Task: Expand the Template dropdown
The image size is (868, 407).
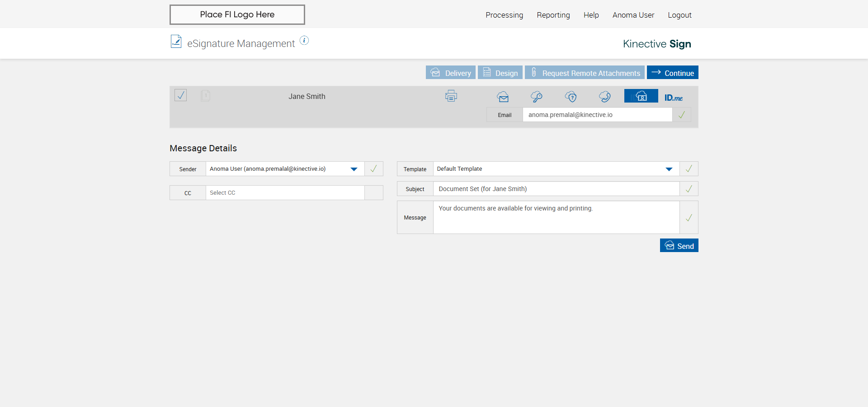Action: 669,169
